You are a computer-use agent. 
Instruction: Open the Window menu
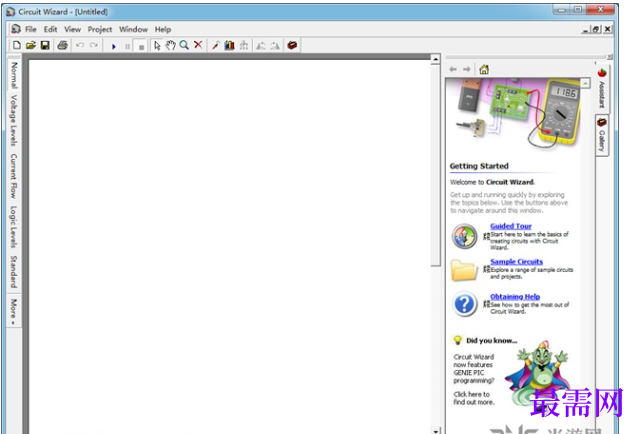point(133,29)
